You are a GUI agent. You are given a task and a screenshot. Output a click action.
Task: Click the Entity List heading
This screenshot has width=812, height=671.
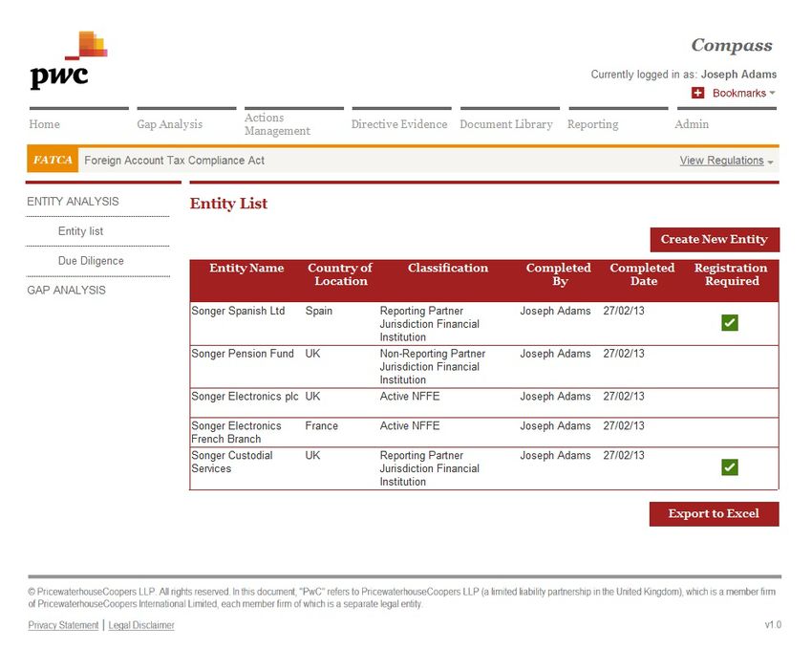[228, 204]
